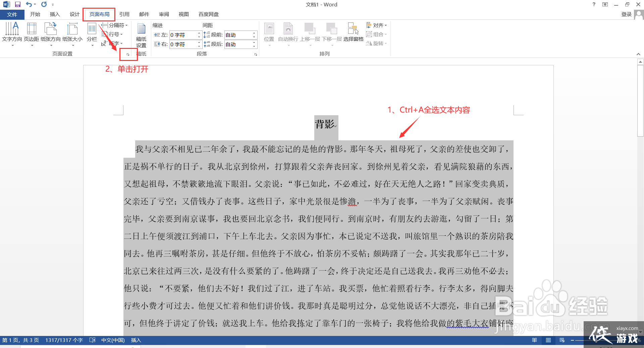Click the left indent 0 字符 field
Image resolution: width=644 pixels, height=348 pixels.
[183, 35]
